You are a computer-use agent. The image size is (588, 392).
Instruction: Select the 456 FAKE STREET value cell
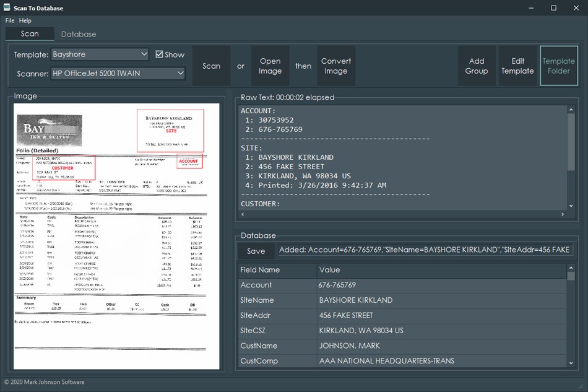click(x=442, y=315)
